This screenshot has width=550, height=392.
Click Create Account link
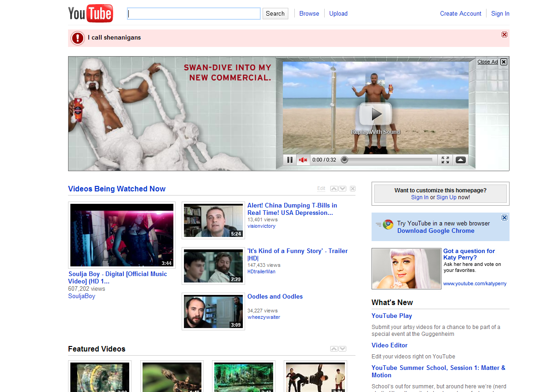coord(460,14)
